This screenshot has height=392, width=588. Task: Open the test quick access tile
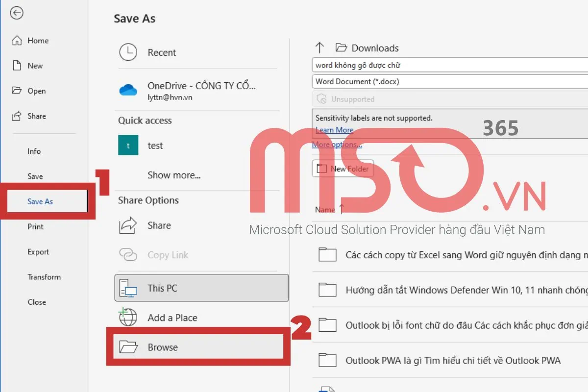(x=128, y=146)
